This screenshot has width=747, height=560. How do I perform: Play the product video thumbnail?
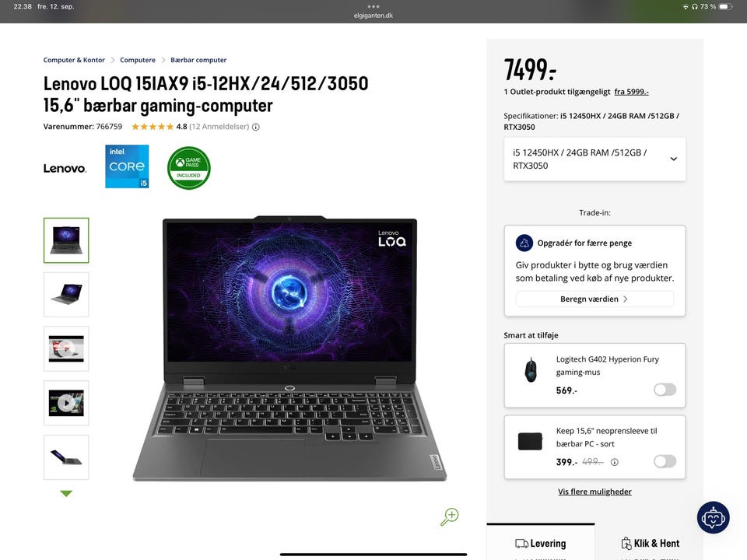[x=66, y=403]
